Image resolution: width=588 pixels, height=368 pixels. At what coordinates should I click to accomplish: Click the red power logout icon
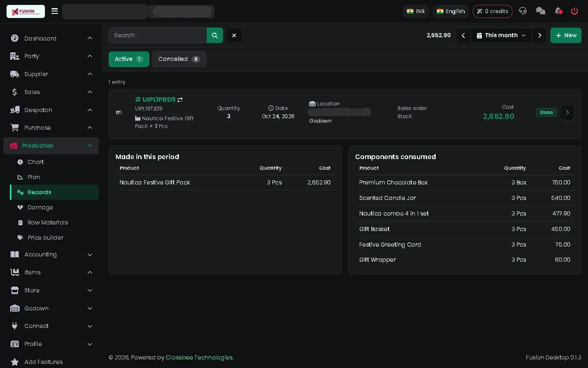pyautogui.click(x=575, y=11)
